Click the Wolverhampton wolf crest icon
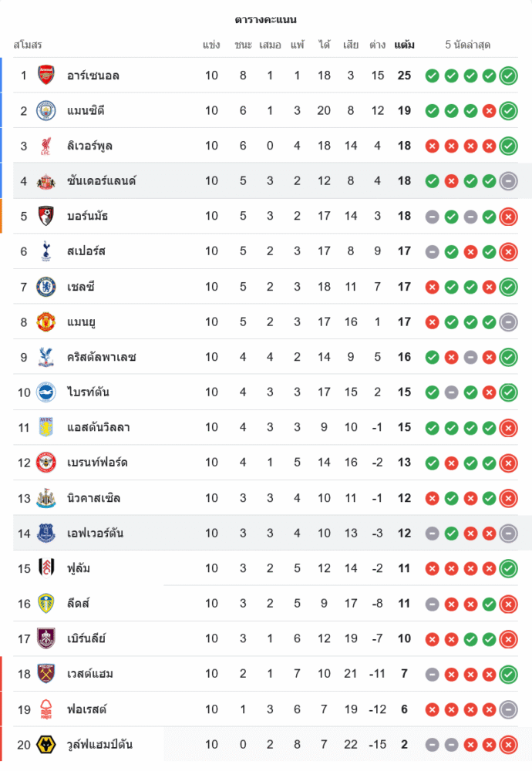 coord(46,744)
